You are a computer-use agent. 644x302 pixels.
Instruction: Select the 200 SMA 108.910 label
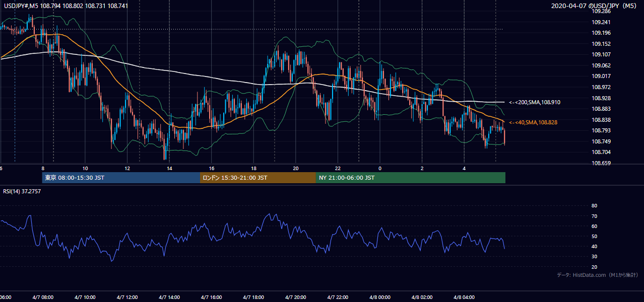pyautogui.click(x=535, y=102)
